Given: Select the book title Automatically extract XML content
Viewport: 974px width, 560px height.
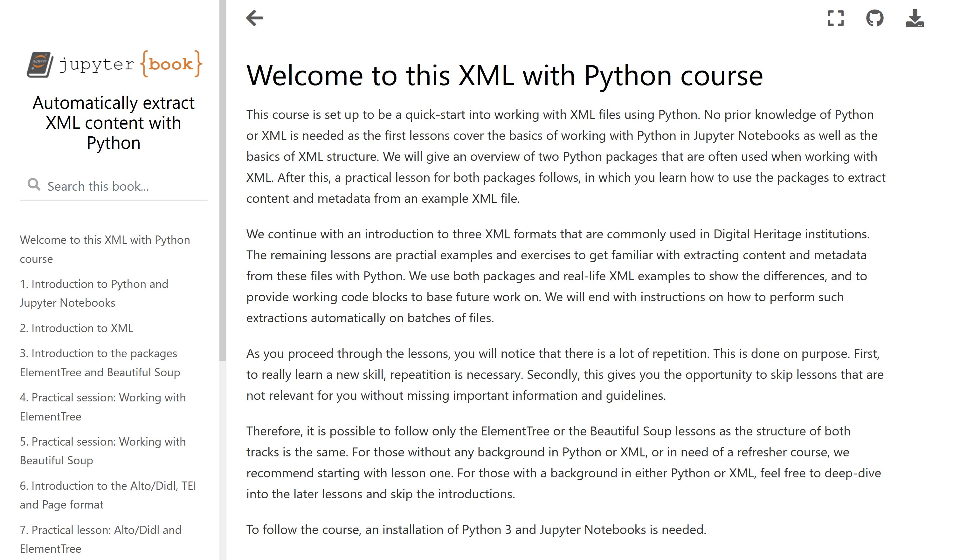Looking at the screenshot, I should [114, 123].
